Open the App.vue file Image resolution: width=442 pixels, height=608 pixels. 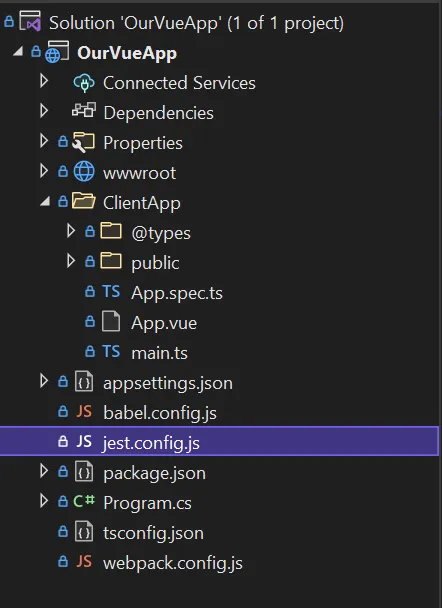(164, 323)
